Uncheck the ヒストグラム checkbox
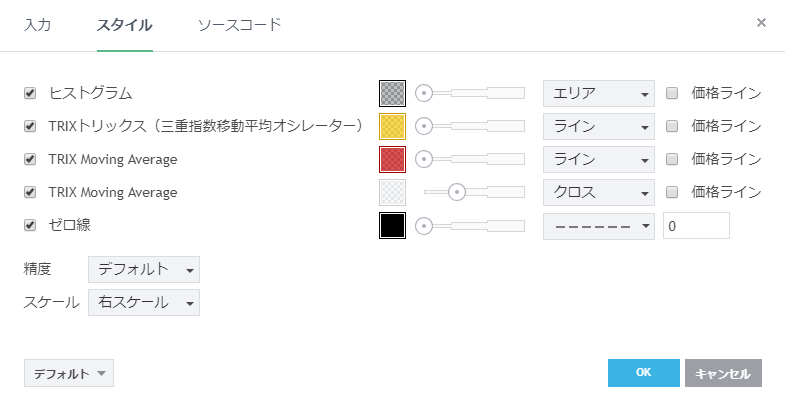 tap(30, 93)
